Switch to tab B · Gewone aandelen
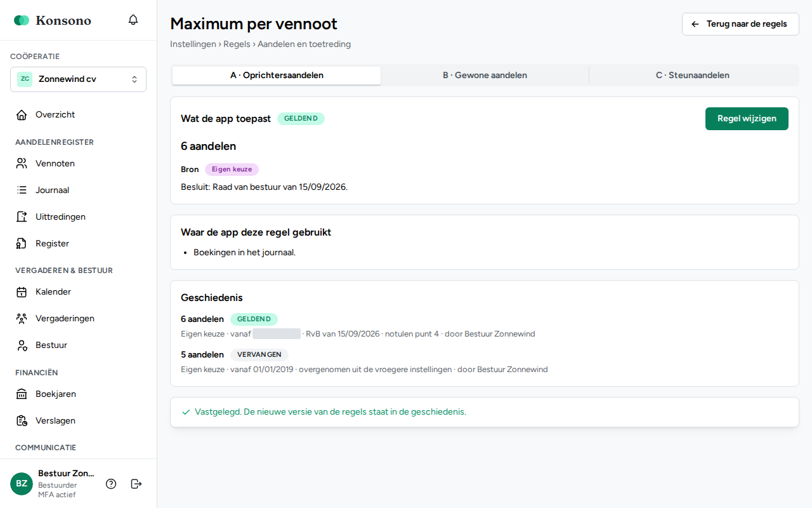 click(485, 76)
